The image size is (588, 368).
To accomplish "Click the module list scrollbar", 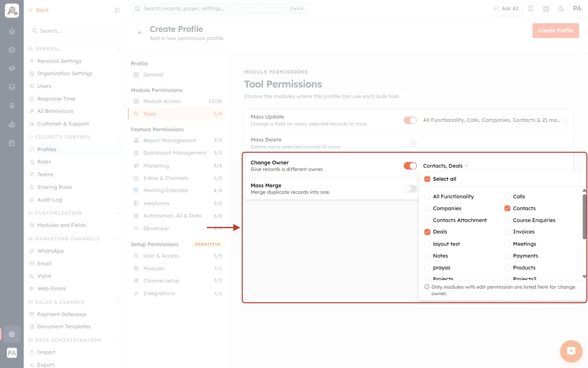I will coord(584,217).
